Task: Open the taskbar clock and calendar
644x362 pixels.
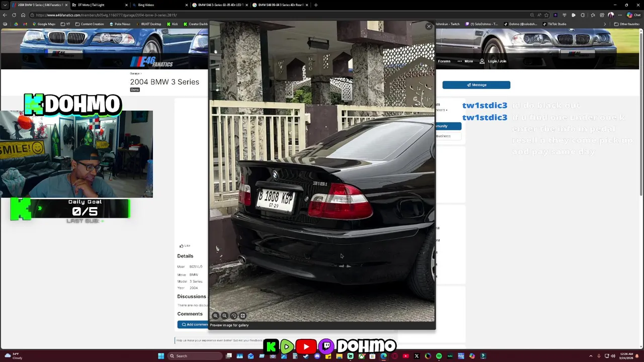Action: (x=627, y=356)
